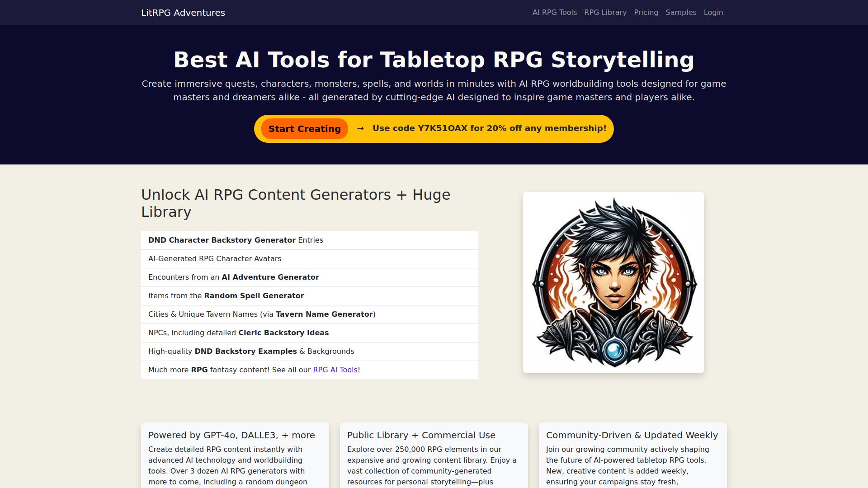Click the arrow icon beside the promo code
The height and width of the screenshot is (488, 868).
pyautogui.click(x=360, y=128)
